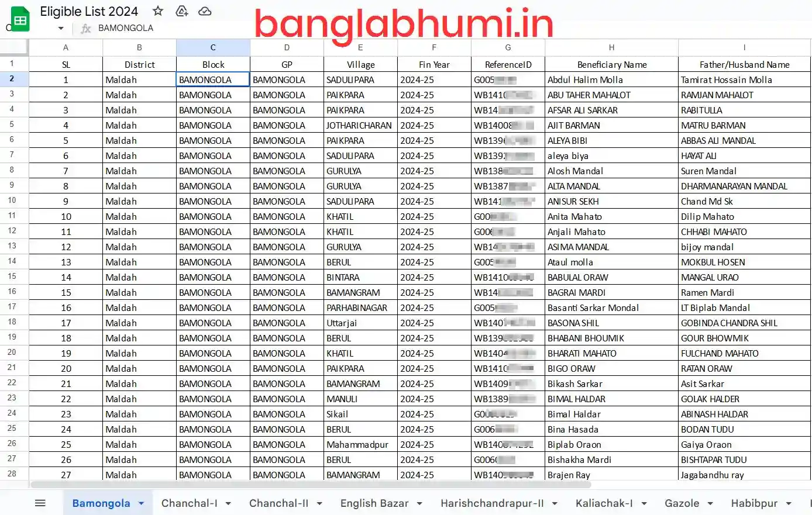This screenshot has width=812, height=515.
Task: Select the cell PARHABINAGAR
Action: (x=360, y=307)
